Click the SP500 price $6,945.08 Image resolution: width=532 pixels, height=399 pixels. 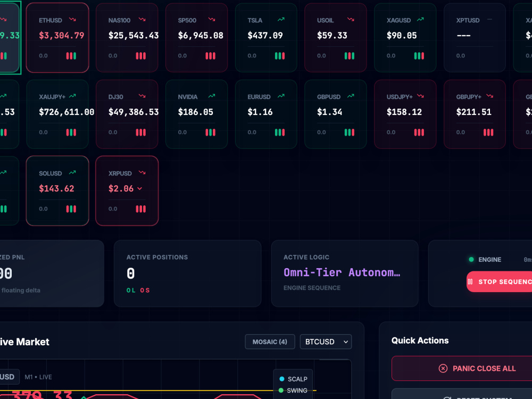201,35
